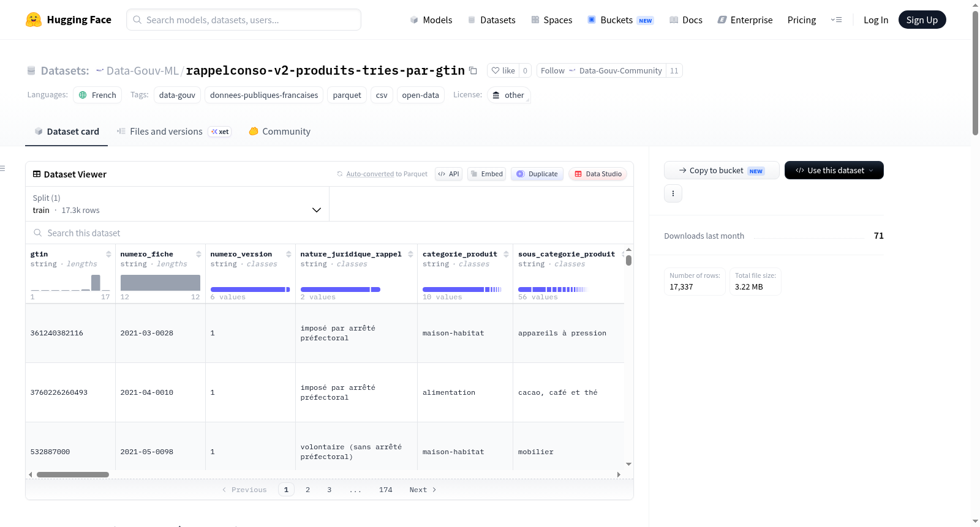The height and width of the screenshot is (527, 980).
Task: Open Data Studio
Action: coord(597,174)
